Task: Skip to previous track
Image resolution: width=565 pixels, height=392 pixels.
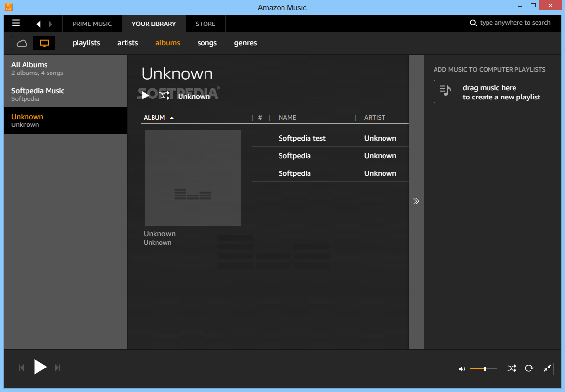Action: (x=21, y=367)
